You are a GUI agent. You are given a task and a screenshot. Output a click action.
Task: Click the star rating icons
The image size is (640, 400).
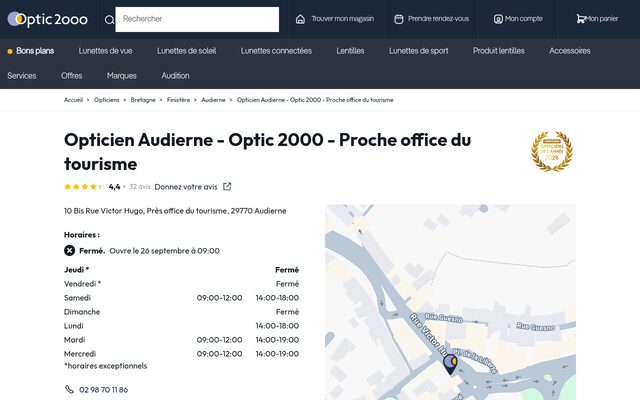(84, 187)
